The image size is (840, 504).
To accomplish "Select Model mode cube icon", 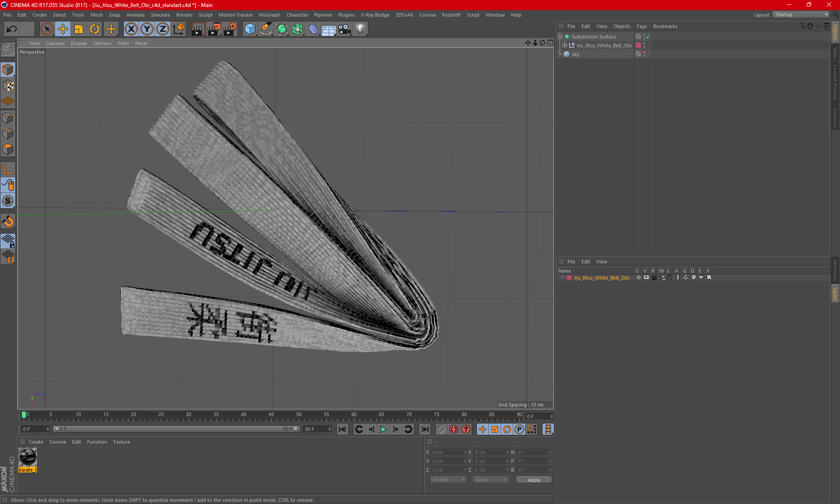I will click(8, 70).
